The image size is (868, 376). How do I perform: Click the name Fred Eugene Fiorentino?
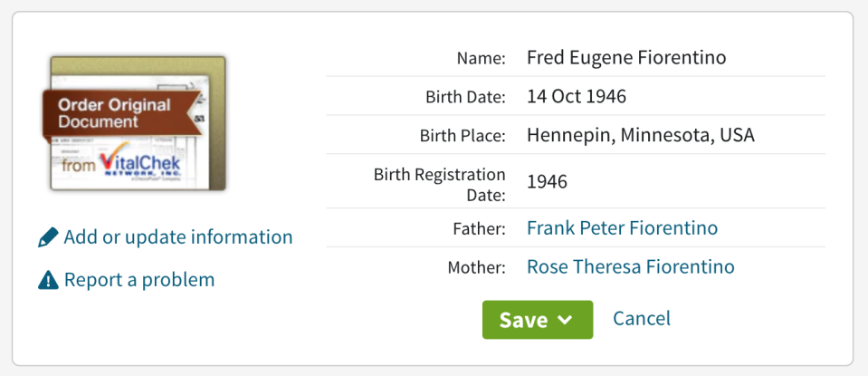coord(626,58)
